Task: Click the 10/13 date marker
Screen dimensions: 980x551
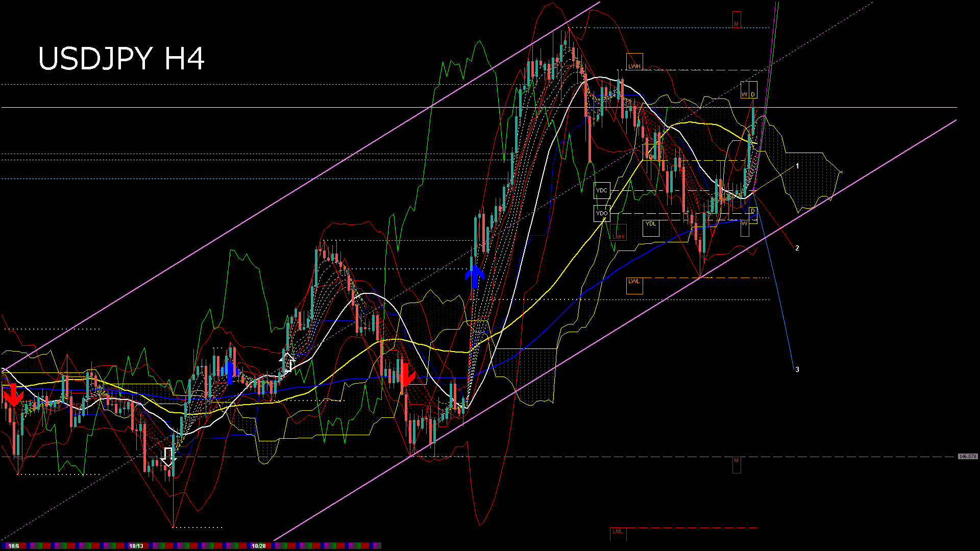Action: click(136, 546)
